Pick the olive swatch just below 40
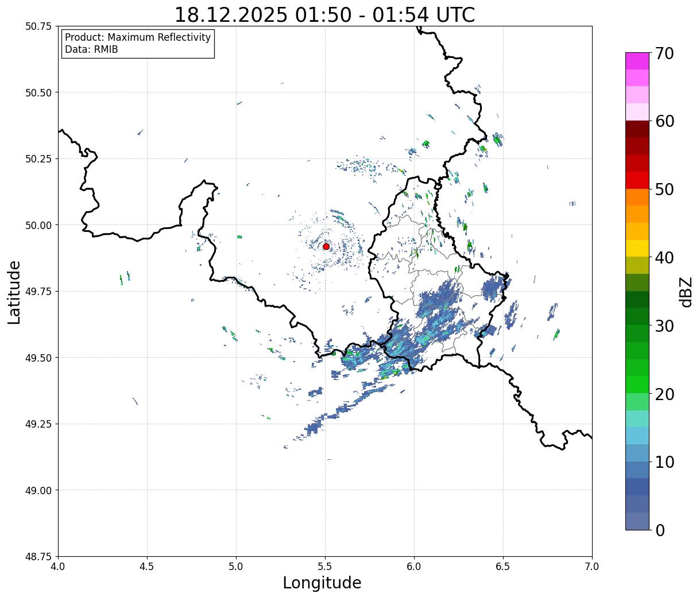 click(x=637, y=265)
